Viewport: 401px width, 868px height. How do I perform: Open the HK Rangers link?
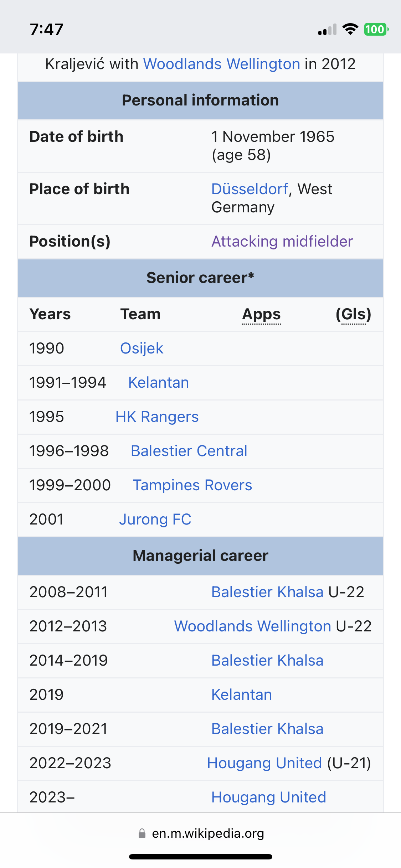(x=157, y=417)
